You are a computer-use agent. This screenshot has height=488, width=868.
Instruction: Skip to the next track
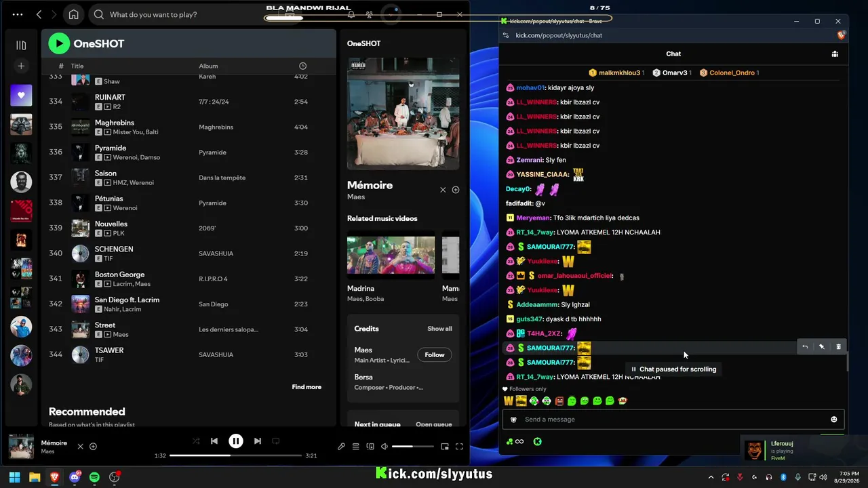[257, 441]
